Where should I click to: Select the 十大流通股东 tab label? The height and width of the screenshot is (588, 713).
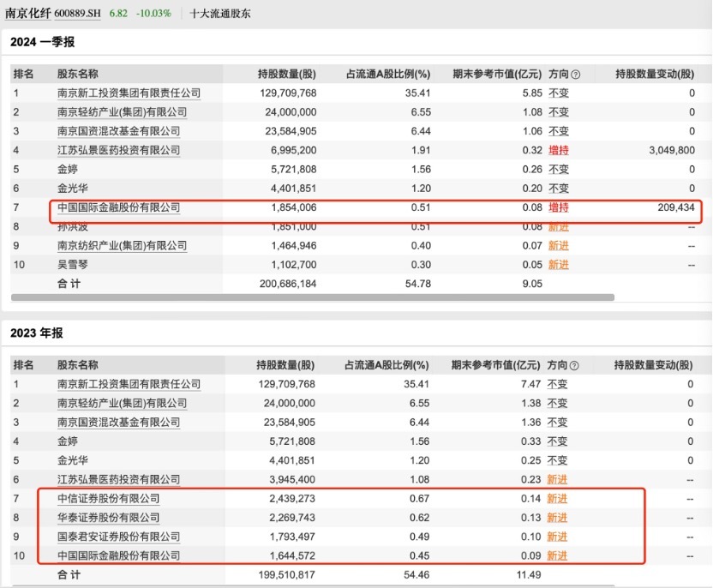tap(219, 13)
